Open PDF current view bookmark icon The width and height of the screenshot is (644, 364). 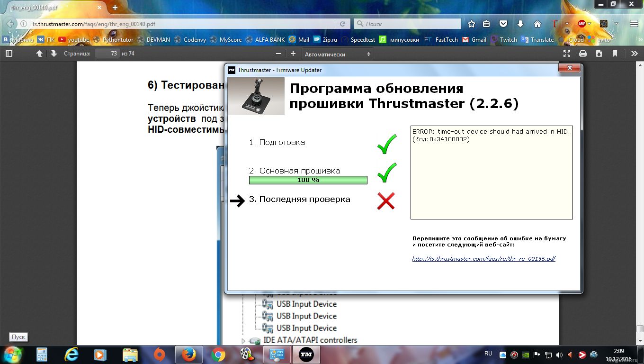coord(615,54)
